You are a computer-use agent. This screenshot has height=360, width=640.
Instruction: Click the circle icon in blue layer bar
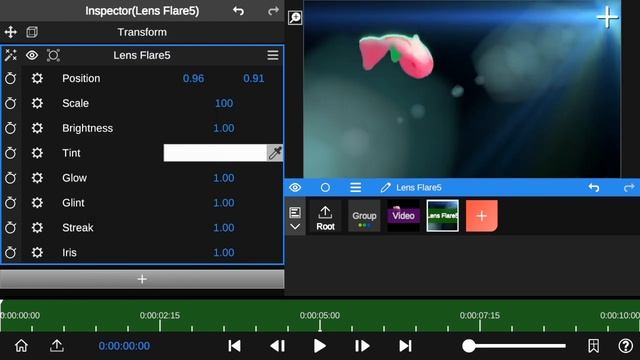pos(325,187)
